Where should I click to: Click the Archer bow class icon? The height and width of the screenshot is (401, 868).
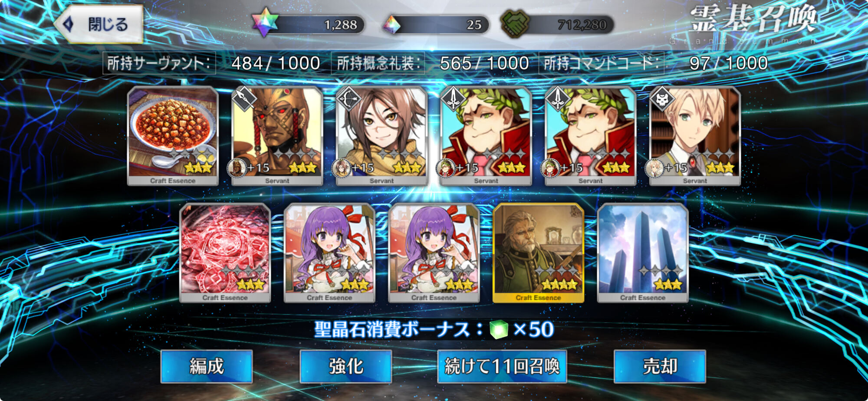click(x=348, y=99)
